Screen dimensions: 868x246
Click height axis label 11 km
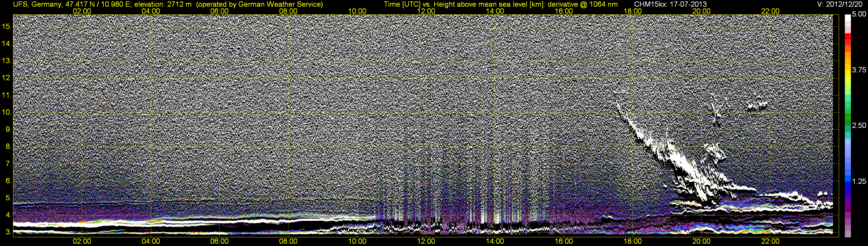tap(7, 95)
